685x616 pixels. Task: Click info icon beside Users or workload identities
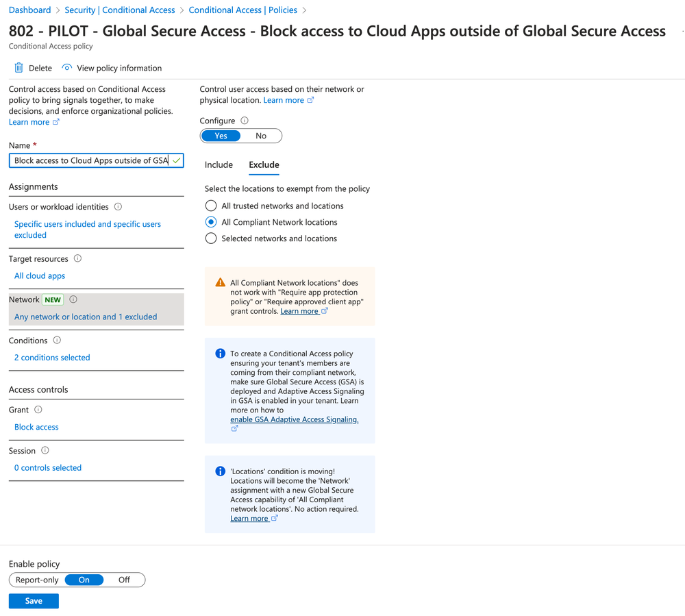click(x=118, y=207)
